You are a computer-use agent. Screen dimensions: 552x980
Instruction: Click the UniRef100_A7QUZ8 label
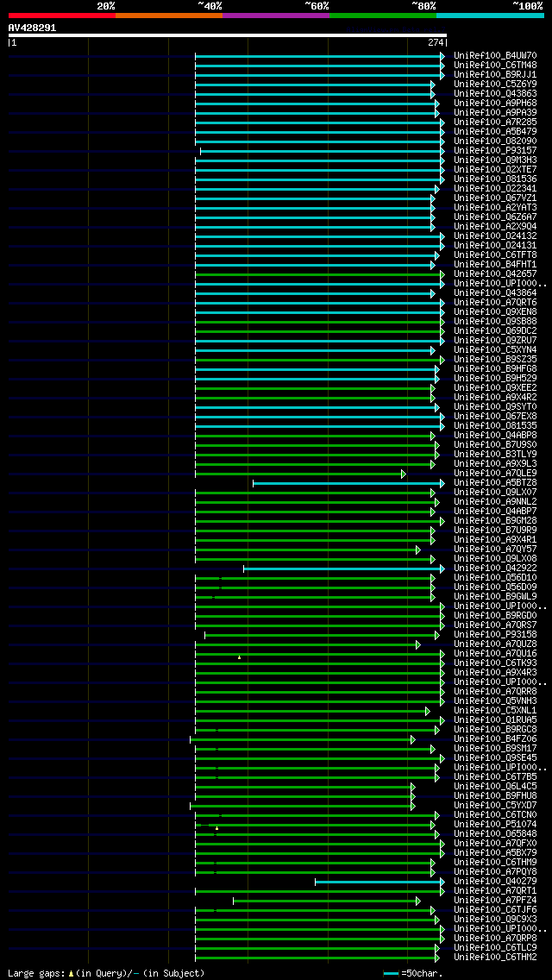click(495, 644)
